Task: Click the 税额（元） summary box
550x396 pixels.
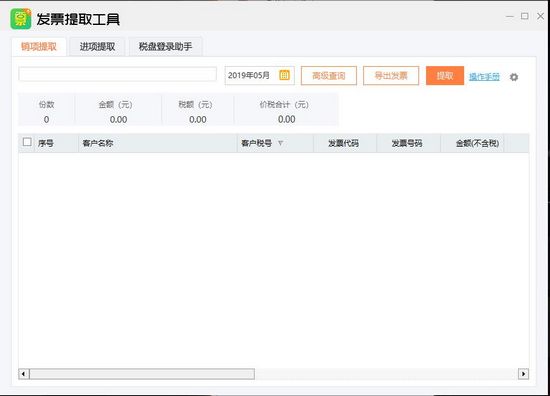Action: [x=197, y=109]
